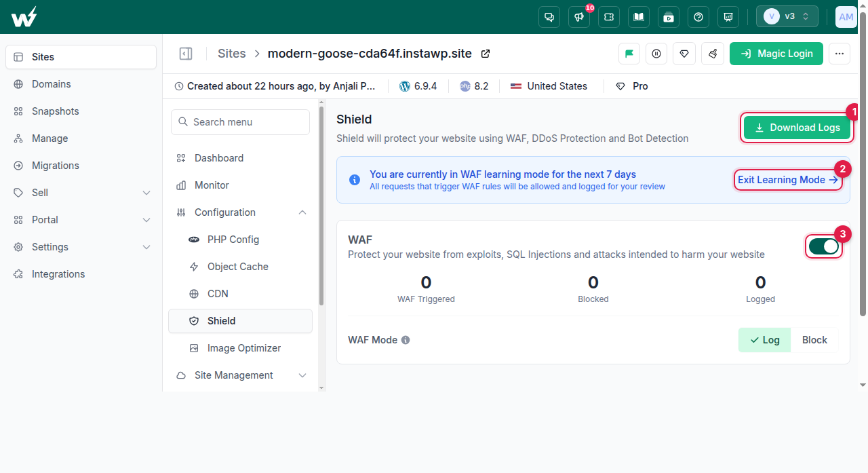This screenshot has height=473, width=868.
Task: Expand the Portal menu
Action: click(x=81, y=220)
